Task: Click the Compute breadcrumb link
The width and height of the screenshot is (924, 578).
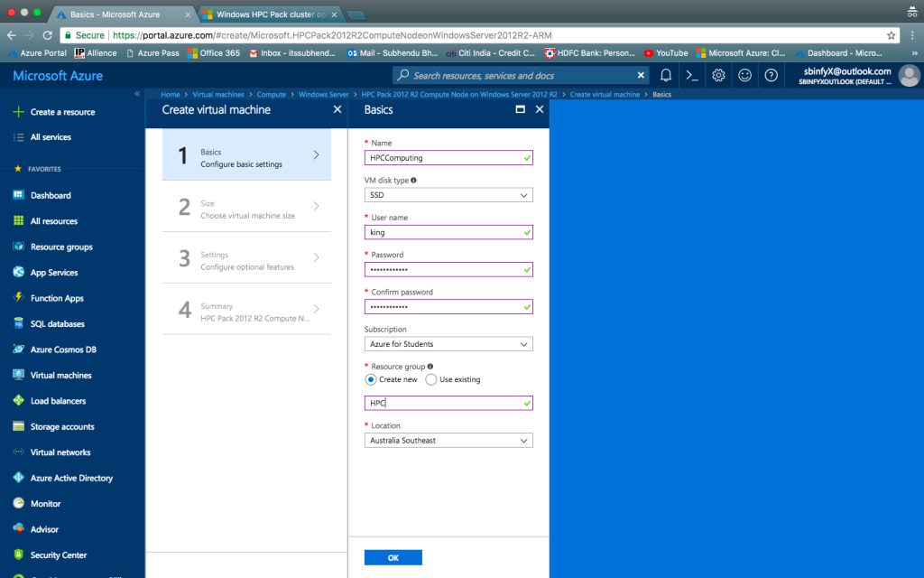Action: tap(271, 94)
